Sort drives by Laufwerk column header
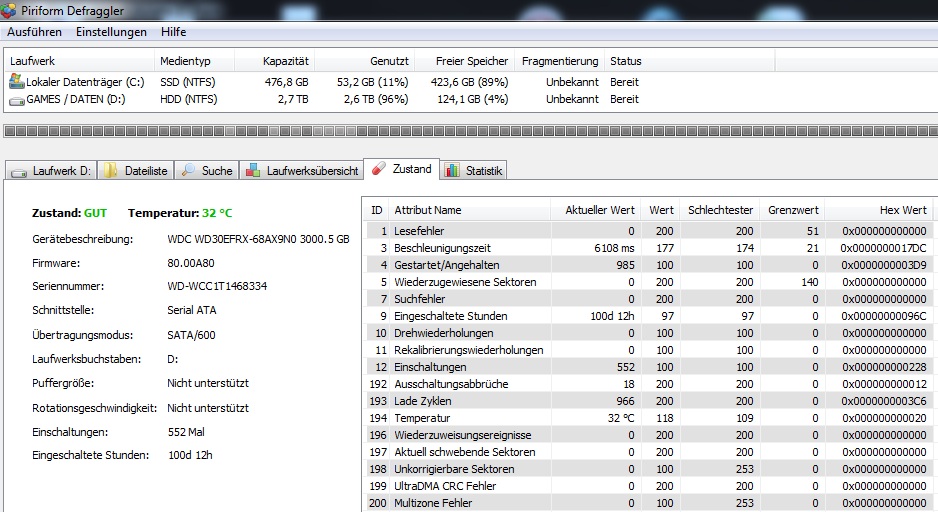Screen dimensions: 938x512 (x=79, y=61)
